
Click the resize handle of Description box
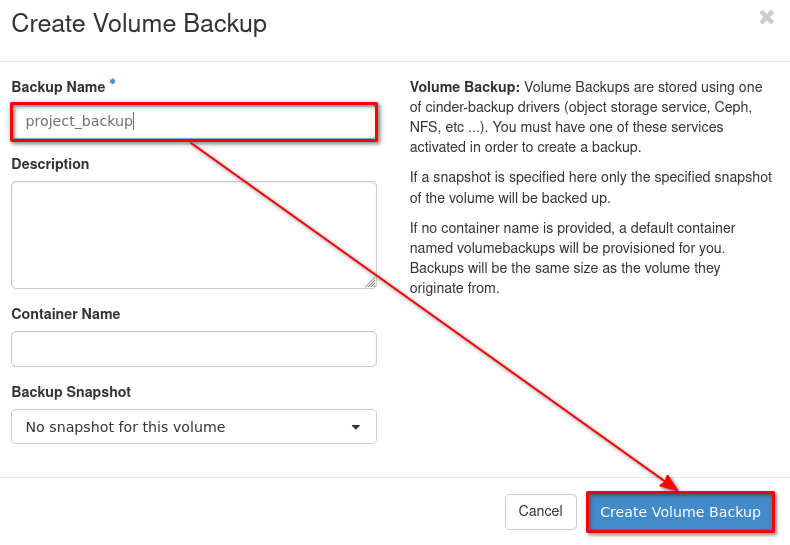(x=370, y=282)
